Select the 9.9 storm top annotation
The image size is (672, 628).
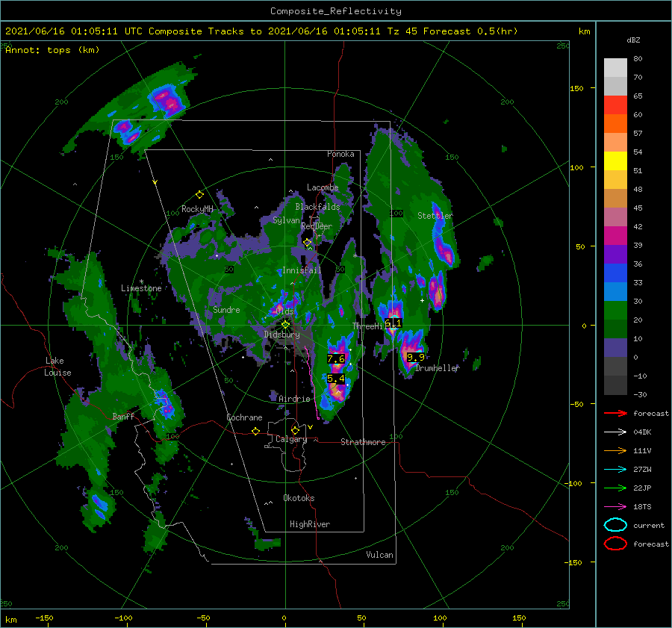click(x=415, y=357)
